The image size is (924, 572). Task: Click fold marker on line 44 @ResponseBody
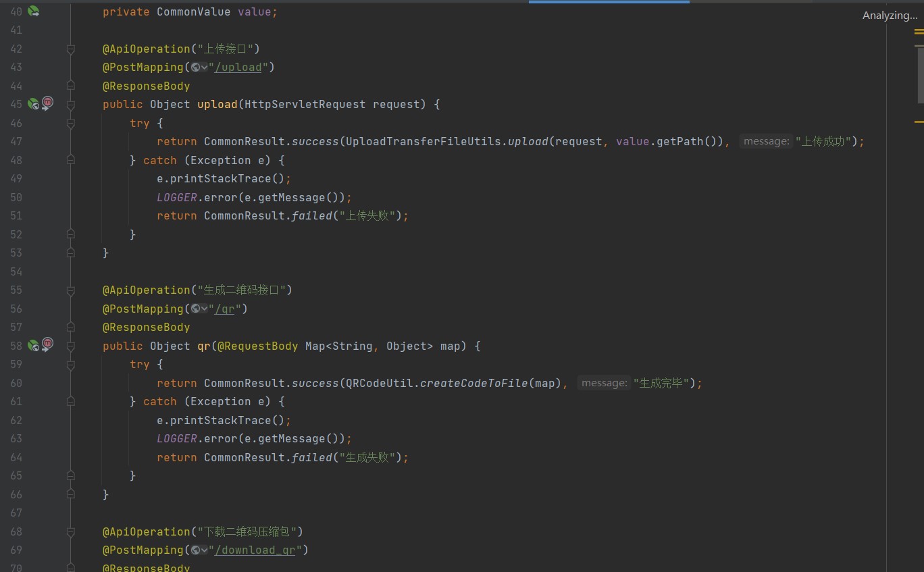[x=71, y=86]
